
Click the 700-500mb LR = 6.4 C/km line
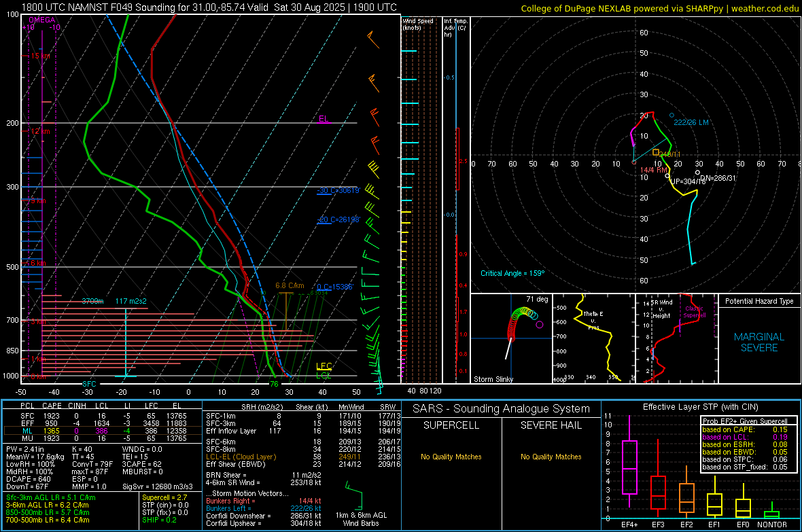[48, 520]
